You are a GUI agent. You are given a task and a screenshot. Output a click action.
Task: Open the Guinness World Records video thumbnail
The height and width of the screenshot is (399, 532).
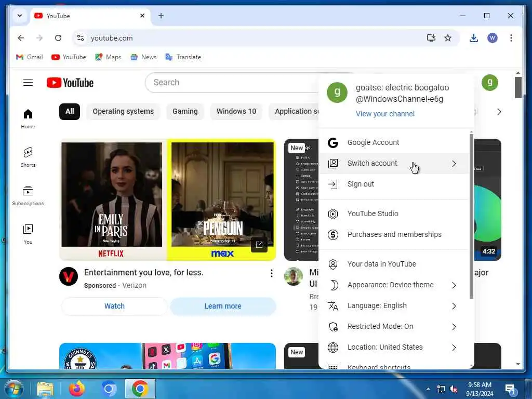click(x=167, y=356)
